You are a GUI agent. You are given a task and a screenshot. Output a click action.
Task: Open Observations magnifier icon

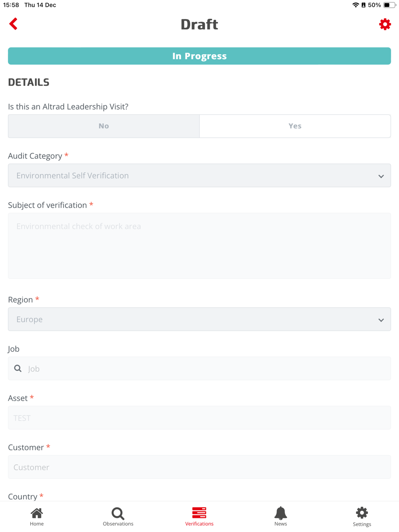tap(118, 513)
